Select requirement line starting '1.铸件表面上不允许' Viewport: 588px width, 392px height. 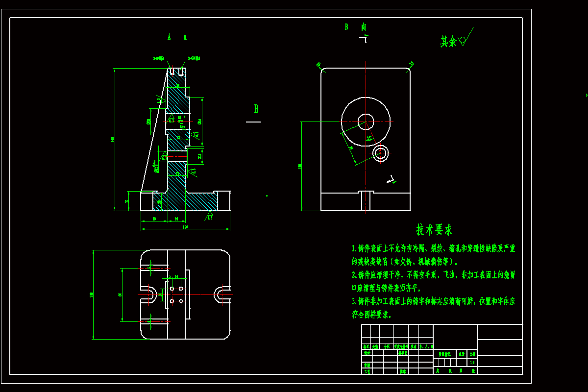(x=434, y=248)
